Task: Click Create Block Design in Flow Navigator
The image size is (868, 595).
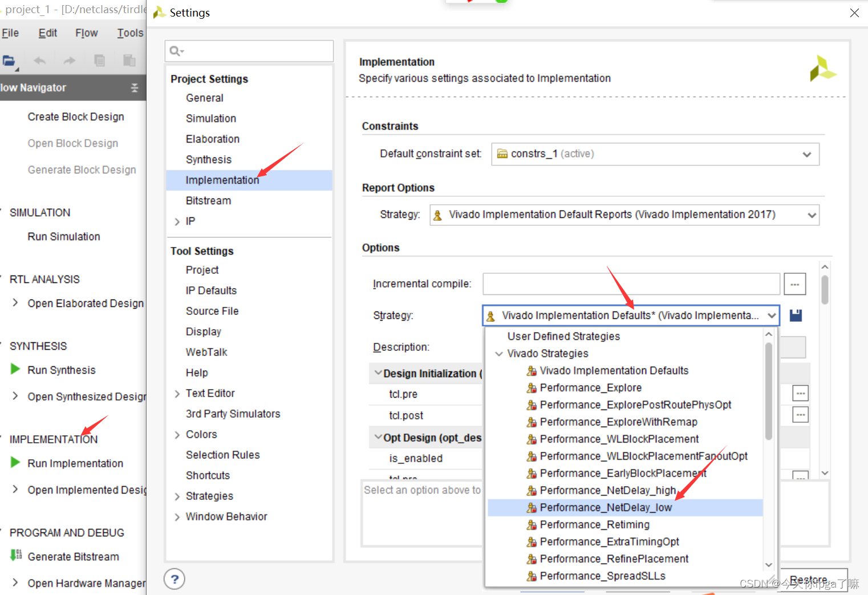Action: tap(76, 116)
